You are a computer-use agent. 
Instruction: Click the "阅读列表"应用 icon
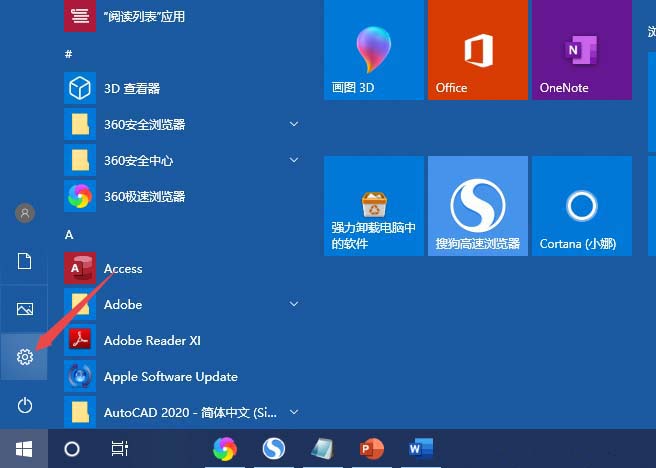click(x=80, y=16)
